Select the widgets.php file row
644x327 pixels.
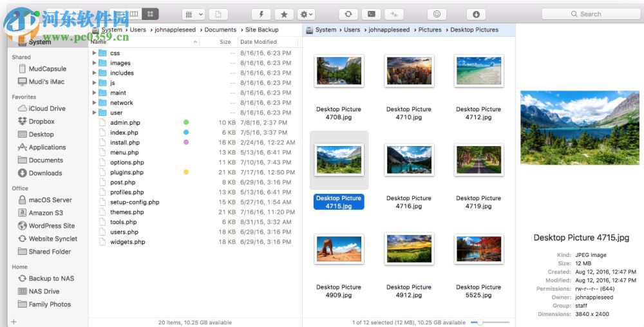[196, 241]
